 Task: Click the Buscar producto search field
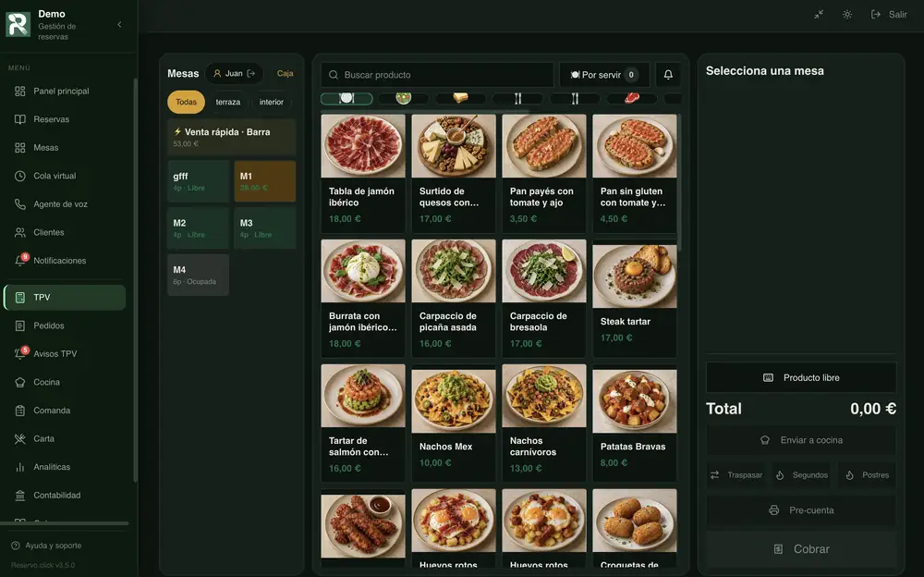click(x=437, y=75)
